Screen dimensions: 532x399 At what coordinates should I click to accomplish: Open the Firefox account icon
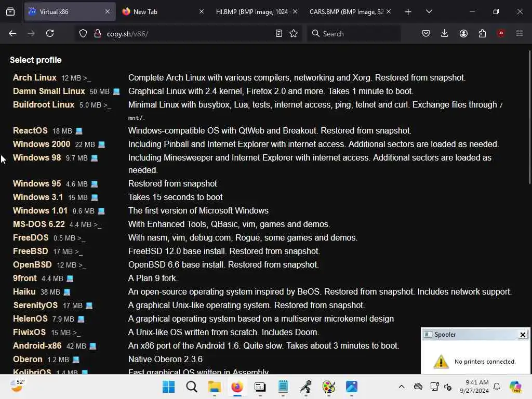tap(463, 34)
